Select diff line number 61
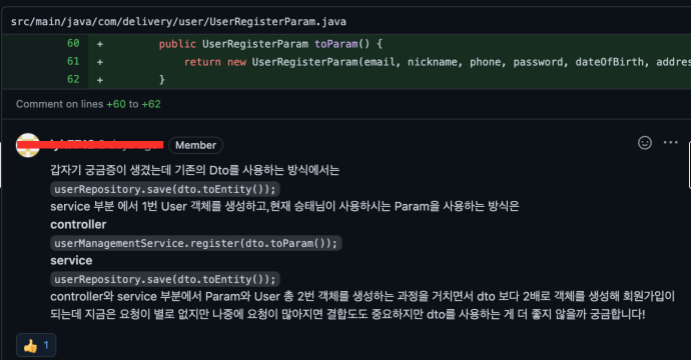The height and width of the screenshot is (360, 691). click(73, 61)
